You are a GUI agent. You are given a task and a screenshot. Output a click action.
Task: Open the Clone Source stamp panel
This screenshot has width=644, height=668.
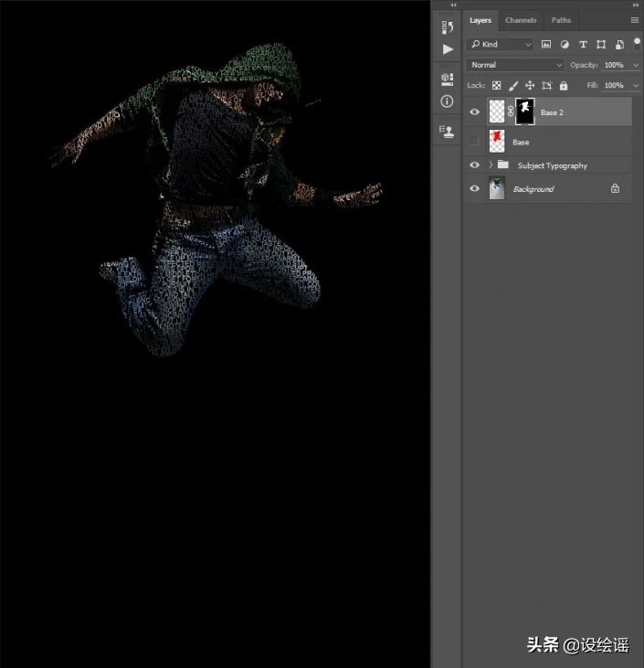click(447, 131)
